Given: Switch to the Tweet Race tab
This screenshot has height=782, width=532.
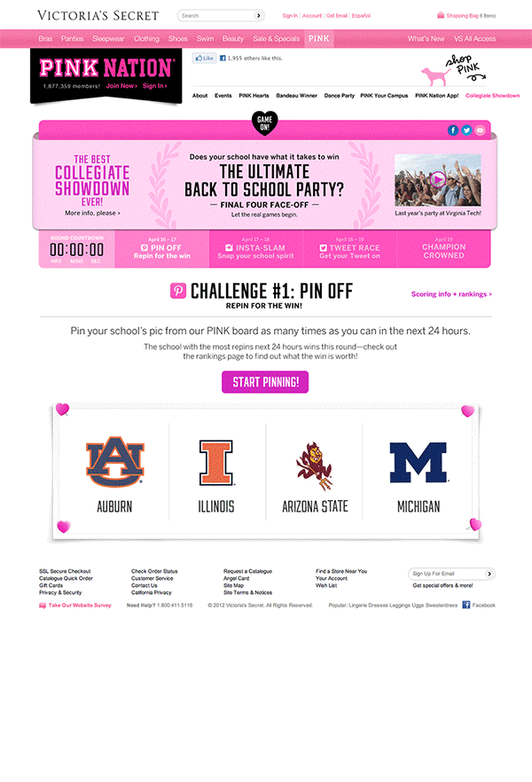Looking at the screenshot, I should click(x=349, y=249).
